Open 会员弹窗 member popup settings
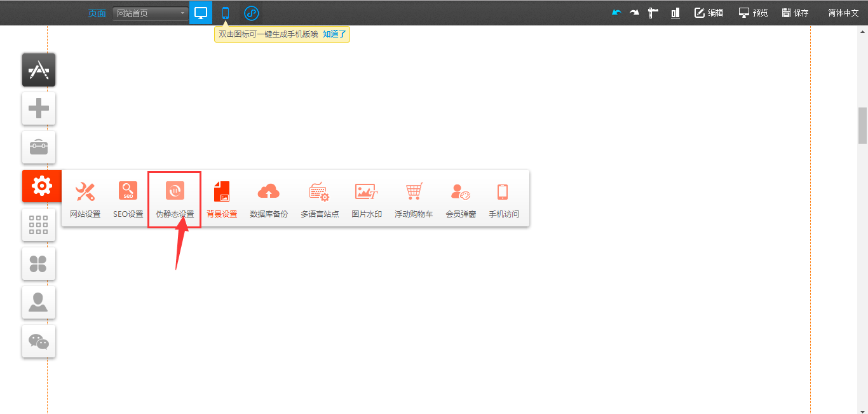 point(461,198)
